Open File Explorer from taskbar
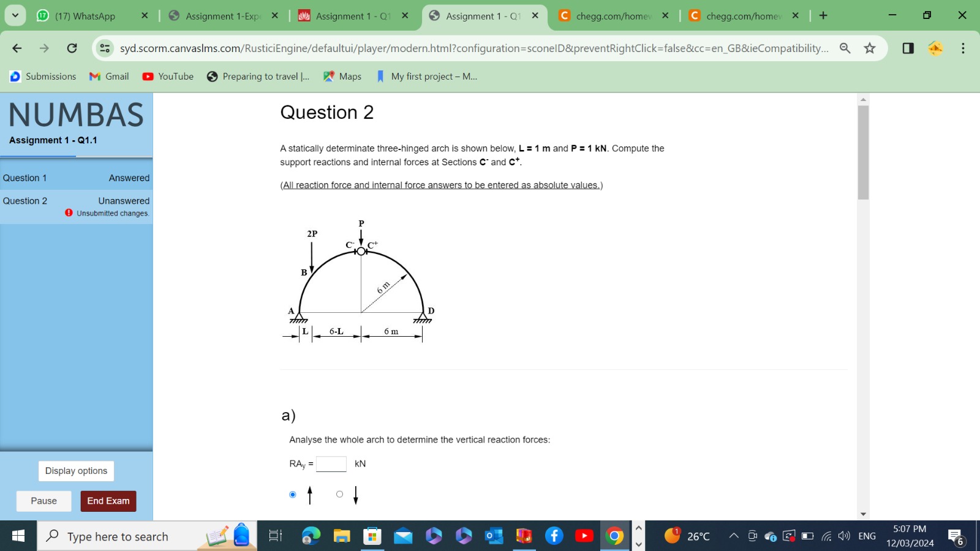 [341, 536]
